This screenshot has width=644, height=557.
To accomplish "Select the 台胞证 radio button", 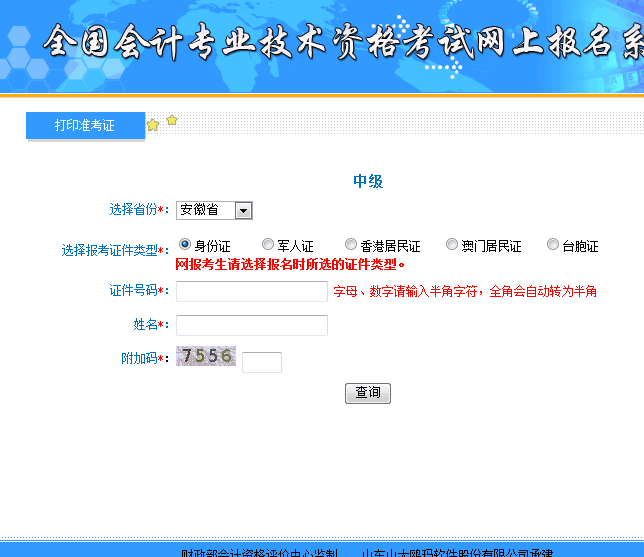I will click(553, 244).
